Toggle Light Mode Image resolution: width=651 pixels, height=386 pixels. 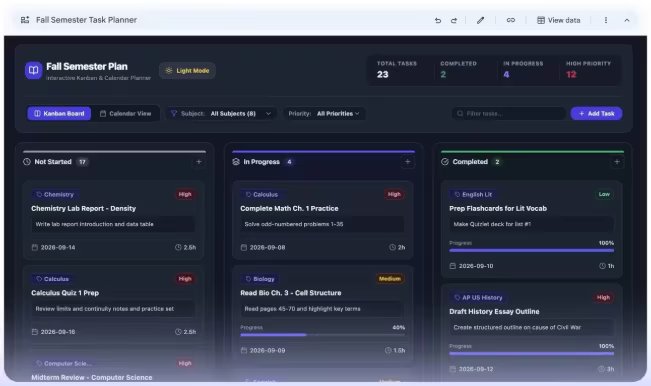pos(187,71)
